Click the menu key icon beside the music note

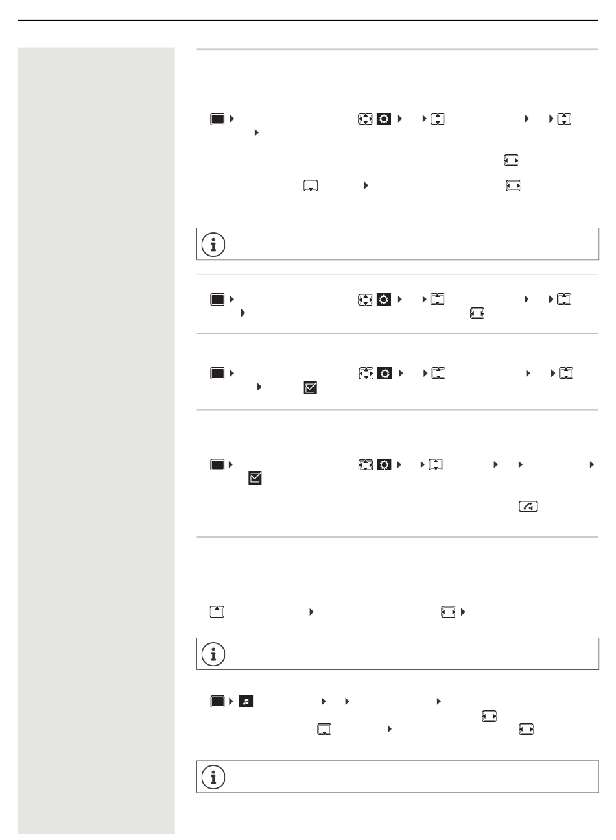217,701
